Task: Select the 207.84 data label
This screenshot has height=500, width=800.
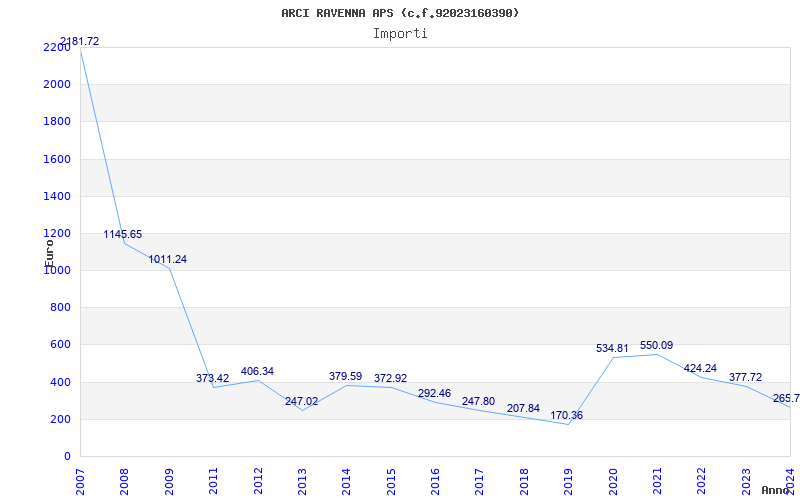Action: pyautogui.click(x=523, y=408)
